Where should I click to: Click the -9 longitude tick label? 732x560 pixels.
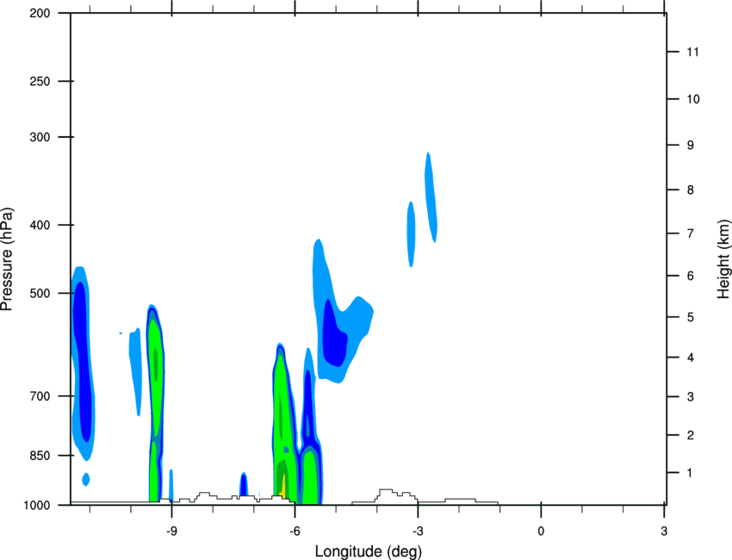tap(171, 531)
